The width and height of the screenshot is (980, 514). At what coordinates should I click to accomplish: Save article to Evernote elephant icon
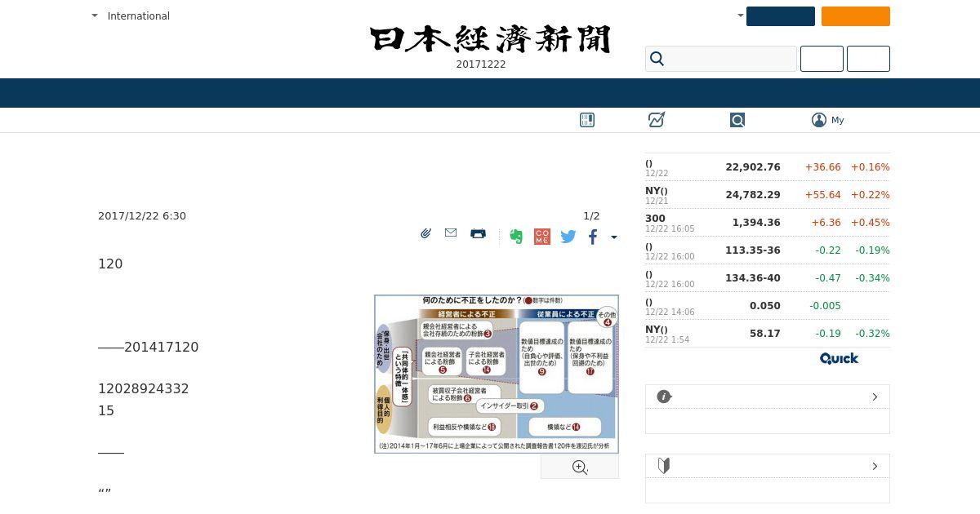[515, 237]
